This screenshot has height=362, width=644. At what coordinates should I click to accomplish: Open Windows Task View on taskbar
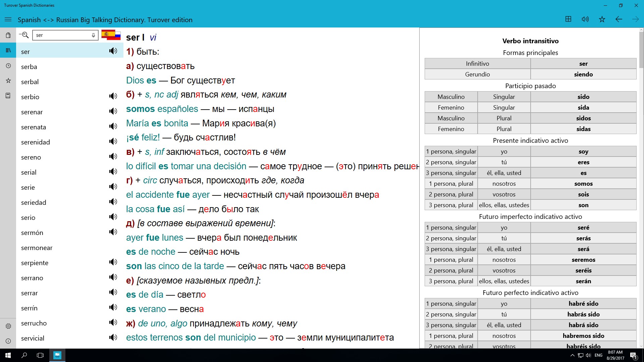40,355
